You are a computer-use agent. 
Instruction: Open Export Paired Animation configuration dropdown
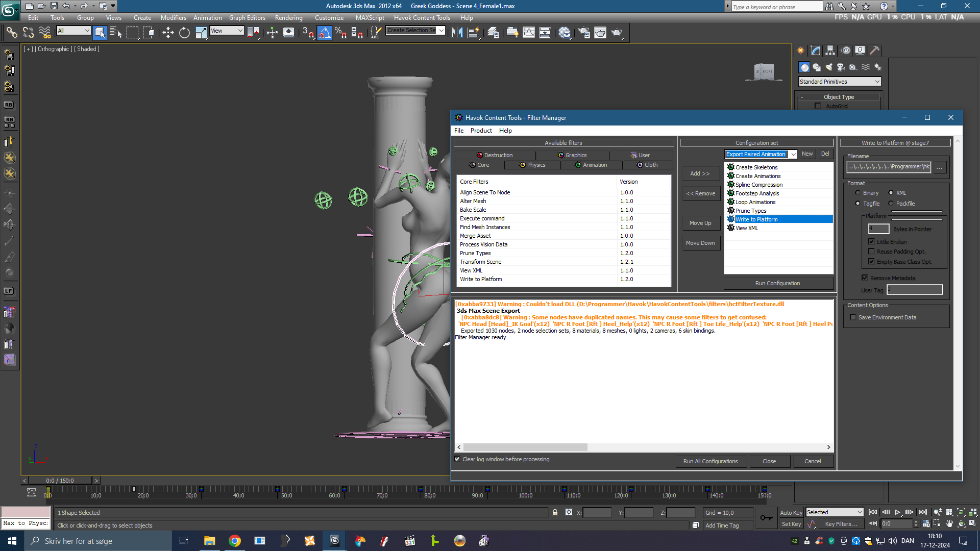tap(793, 154)
